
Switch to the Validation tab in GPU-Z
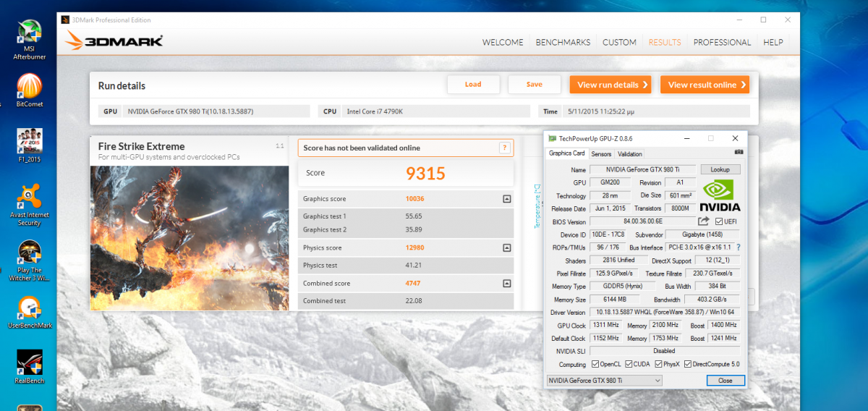coord(629,154)
